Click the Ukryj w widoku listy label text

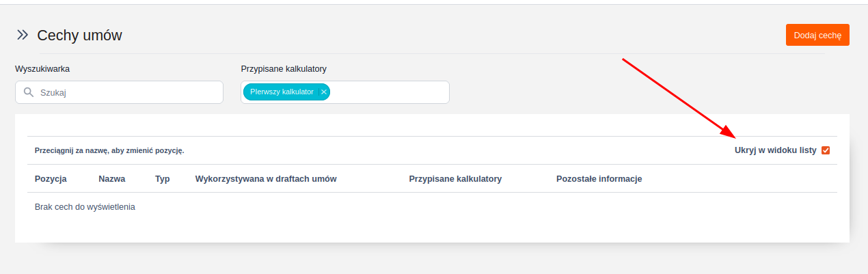coord(775,150)
